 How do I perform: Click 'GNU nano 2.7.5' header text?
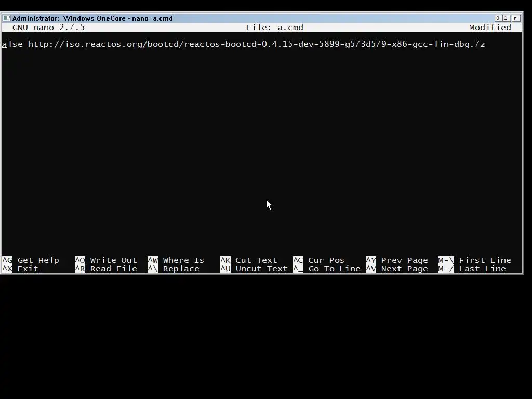point(48,28)
